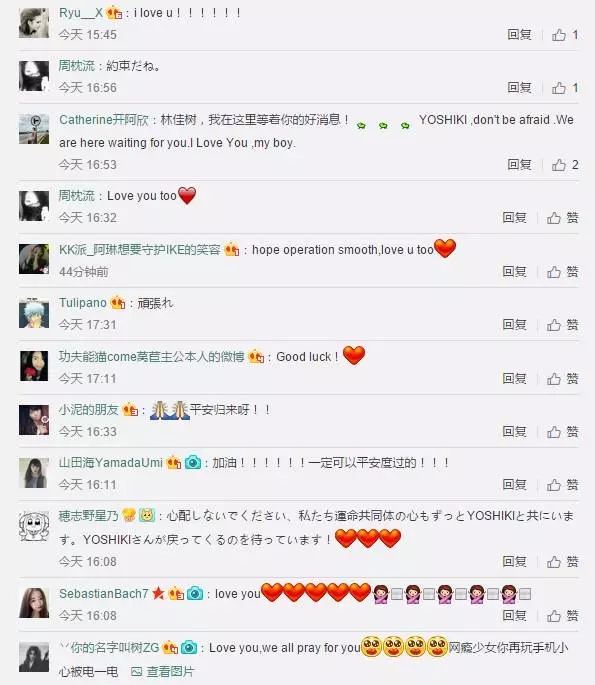Click Ryu__X's avatar thumbnail
Image resolution: width=595 pixels, height=685 pixels.
34,23
